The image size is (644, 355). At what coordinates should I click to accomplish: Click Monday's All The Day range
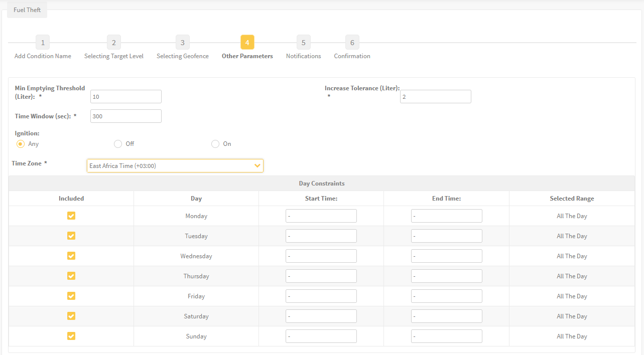click(572, 216)
